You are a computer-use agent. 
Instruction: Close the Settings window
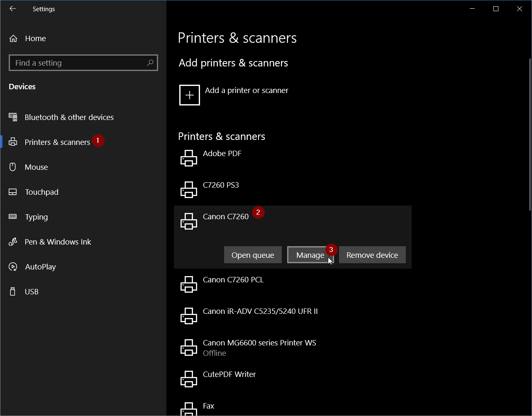point(520,9)
